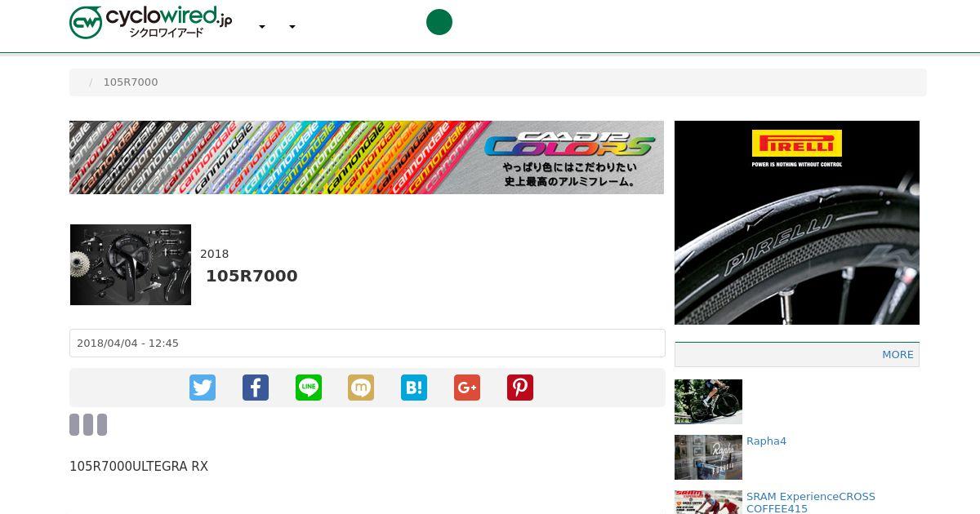Bookmark article on Hatena B!
Image resolution: width=980 pixels, height=514 pixels.
pos(414,388)
